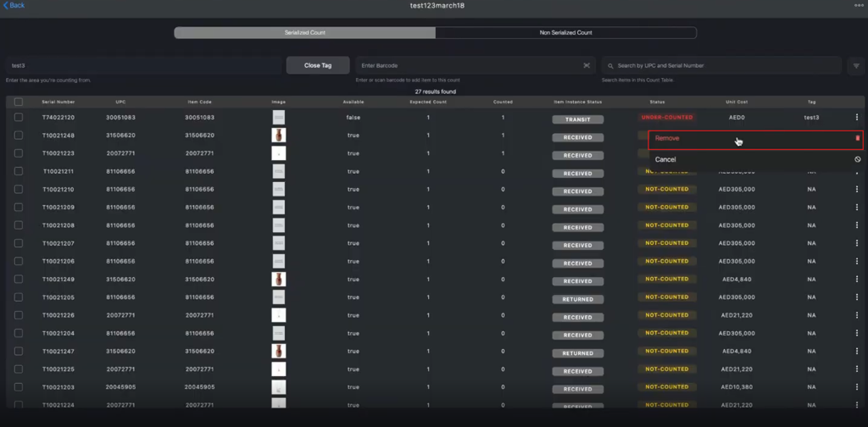Image resolution: width=868 pixels, height=427 pixels.
Task: Open row options for serial T10021209
Action: 857,208
